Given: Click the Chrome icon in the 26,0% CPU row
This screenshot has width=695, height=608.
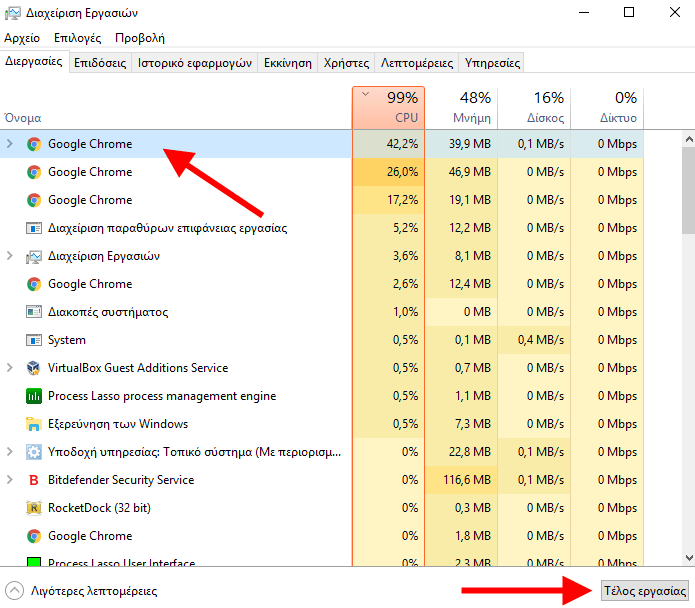Looking at the screenshot, I should point(34,172).
